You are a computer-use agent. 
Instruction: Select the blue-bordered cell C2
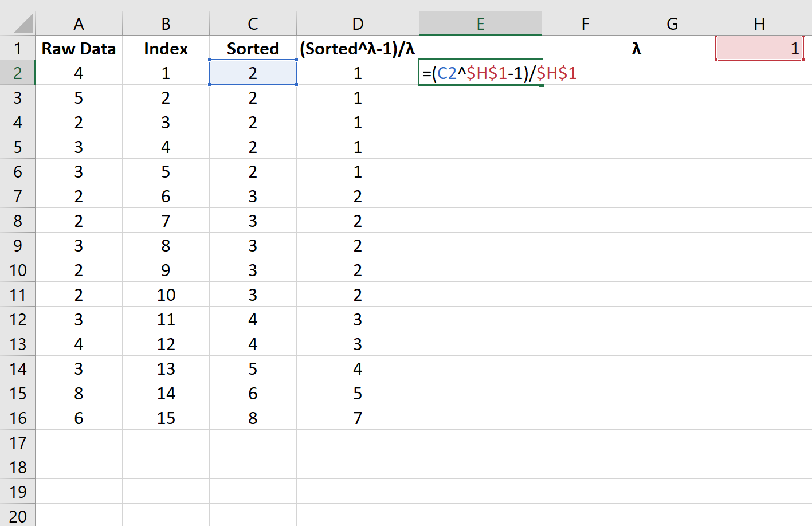[252, 73]
